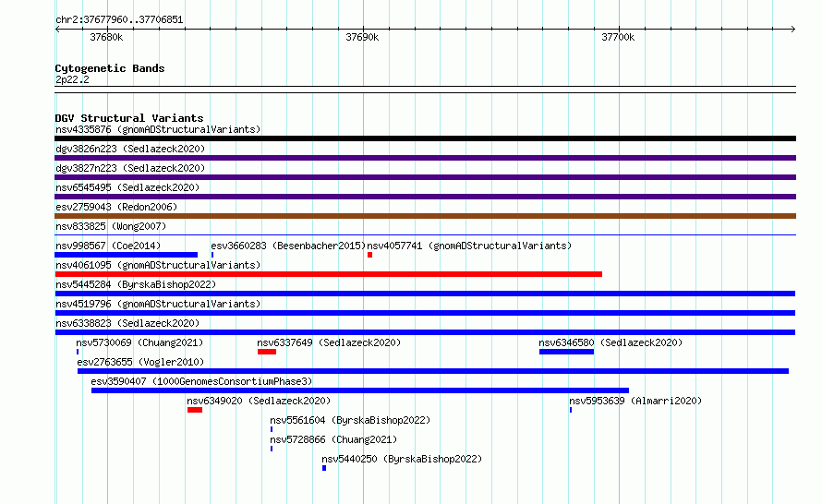Open esv3590407 (1000GenomesConsortiumPhase3) label
Image resolution: width=822 pixels, height=504 pixels.
201,381
